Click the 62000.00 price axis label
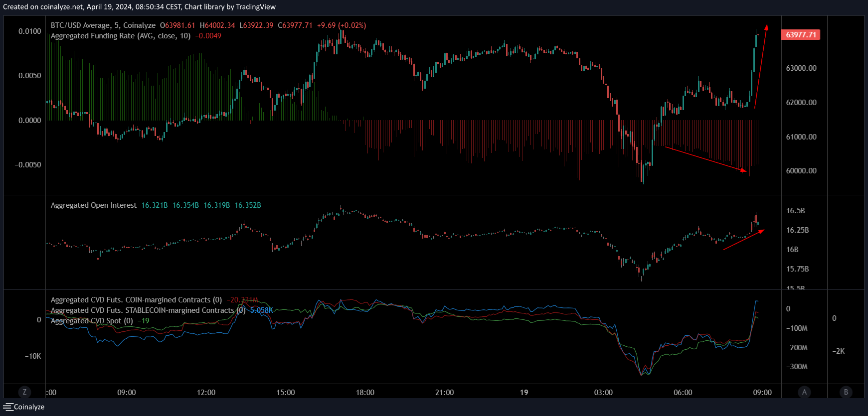The height and width of the screenshot is (416, 868). [801, 103]
